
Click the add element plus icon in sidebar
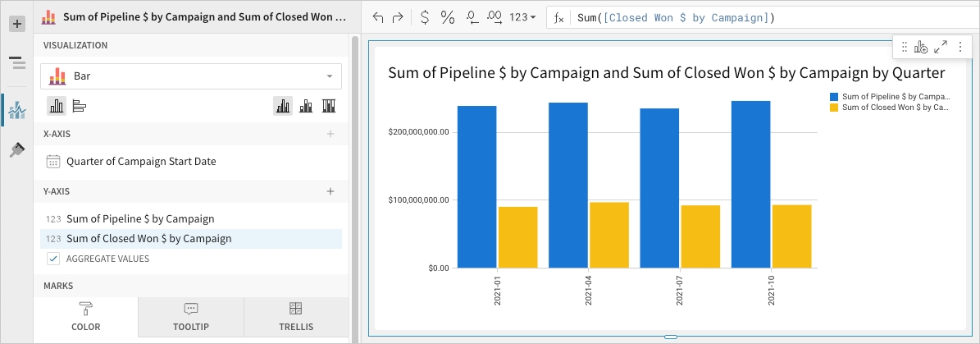[16, 24]
